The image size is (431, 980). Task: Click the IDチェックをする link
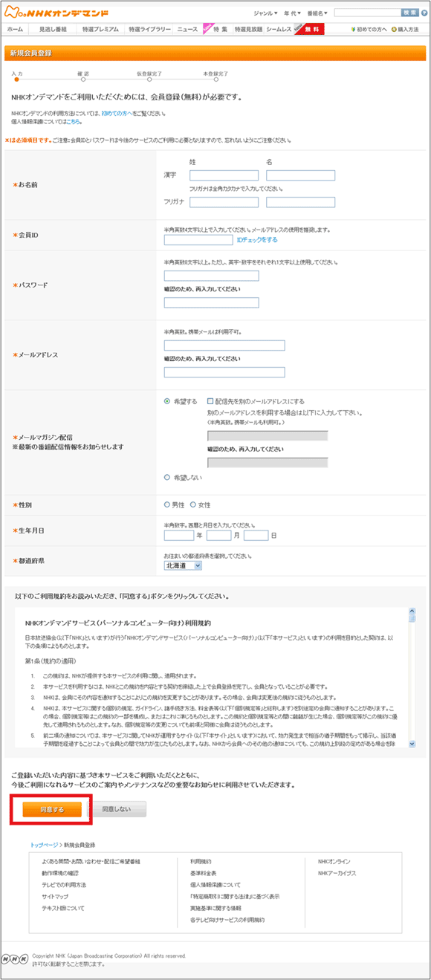[257, 240]
